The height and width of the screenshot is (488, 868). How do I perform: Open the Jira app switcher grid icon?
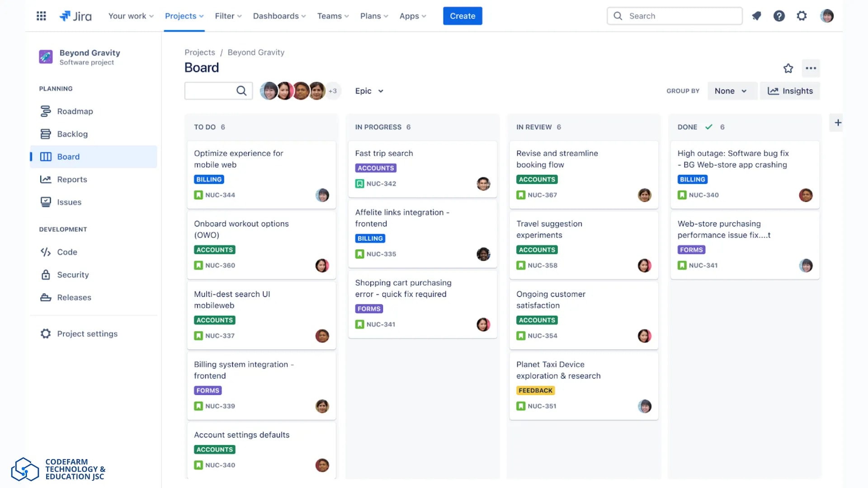coord(41,16)
